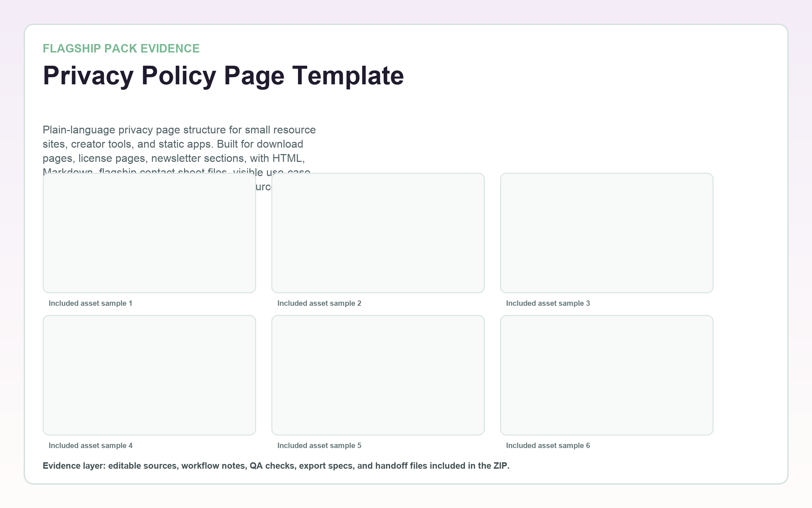Click the 'Included asset sample 4' caption
This screenshot has height=508, width=812.
tap(91, 446)
